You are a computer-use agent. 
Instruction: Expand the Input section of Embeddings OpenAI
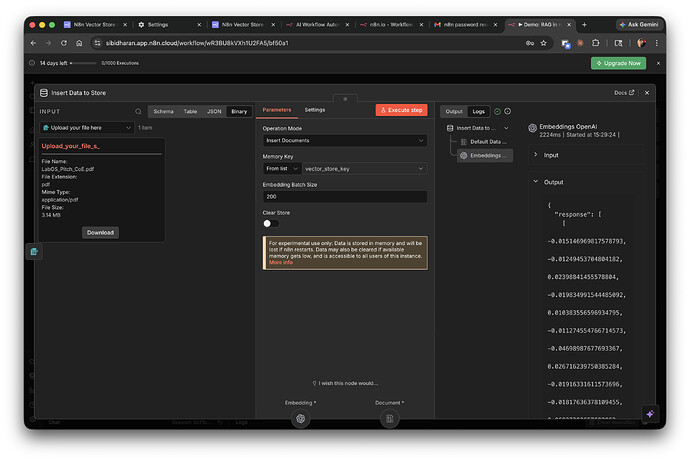point(536,155)
